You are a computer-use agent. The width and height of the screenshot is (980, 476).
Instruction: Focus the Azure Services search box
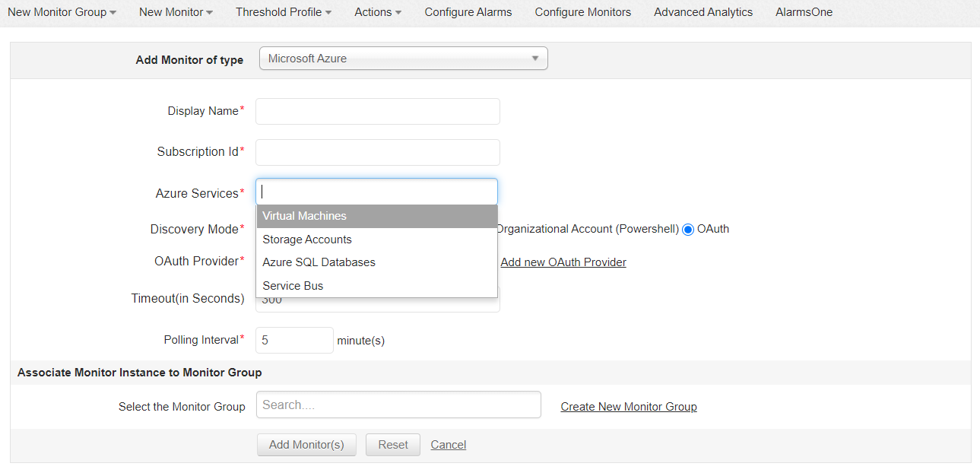point(377,192)
